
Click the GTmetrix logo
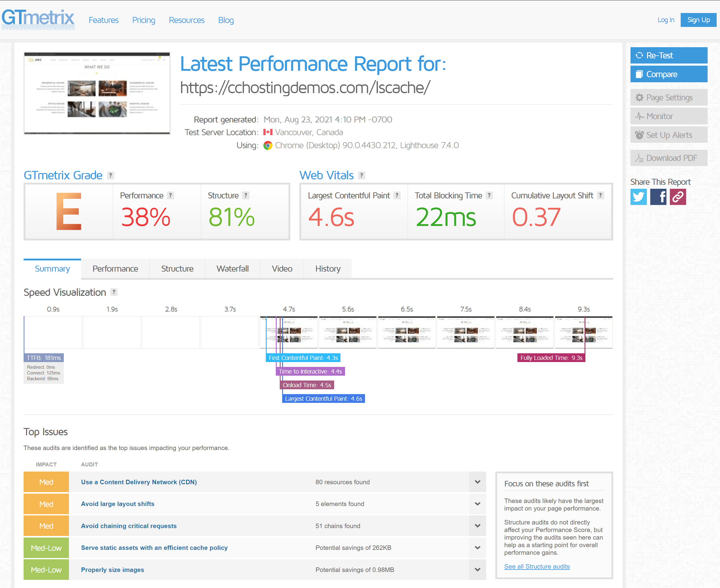[x=38, y=19]
